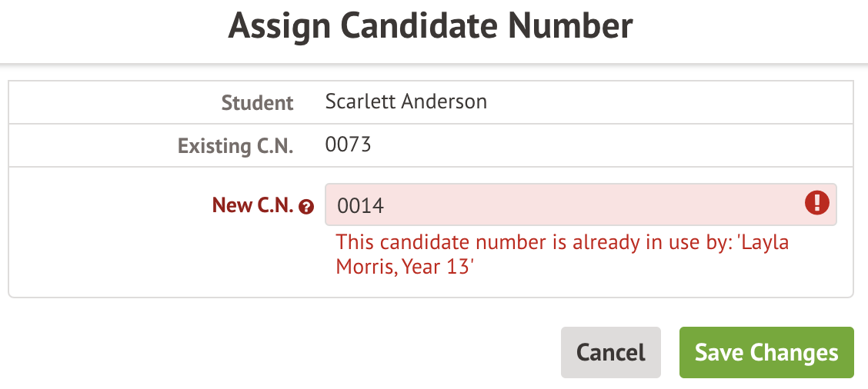Save Changes to the candidate number

tap(766, 353)
